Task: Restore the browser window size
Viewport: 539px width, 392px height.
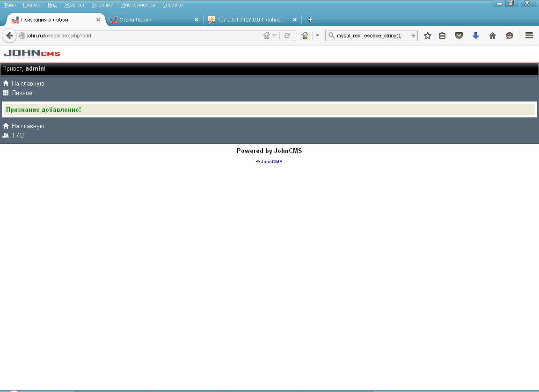Action: tap(511, 3)
